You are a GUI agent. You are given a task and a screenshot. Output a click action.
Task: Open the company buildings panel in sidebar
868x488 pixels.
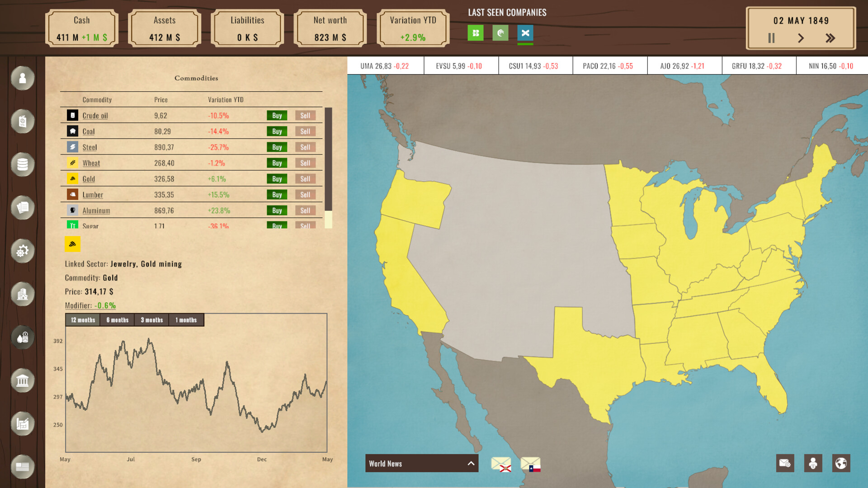[x=22, y=294]
